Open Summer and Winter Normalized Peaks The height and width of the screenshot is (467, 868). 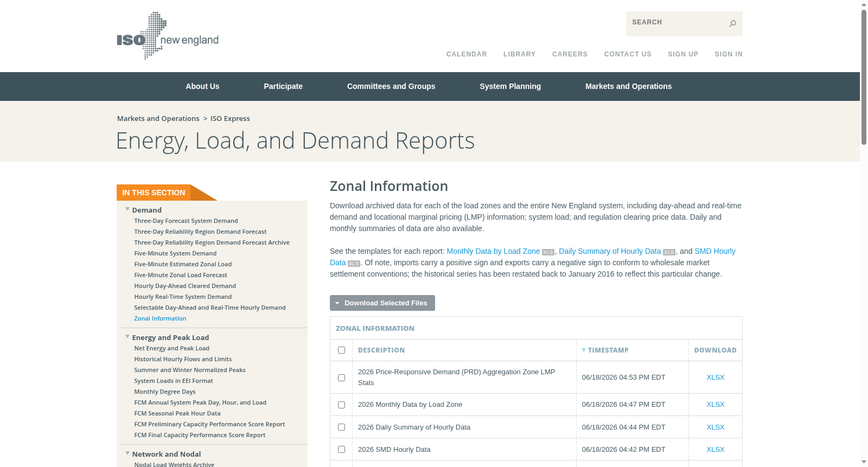click(x=190, y=370)
